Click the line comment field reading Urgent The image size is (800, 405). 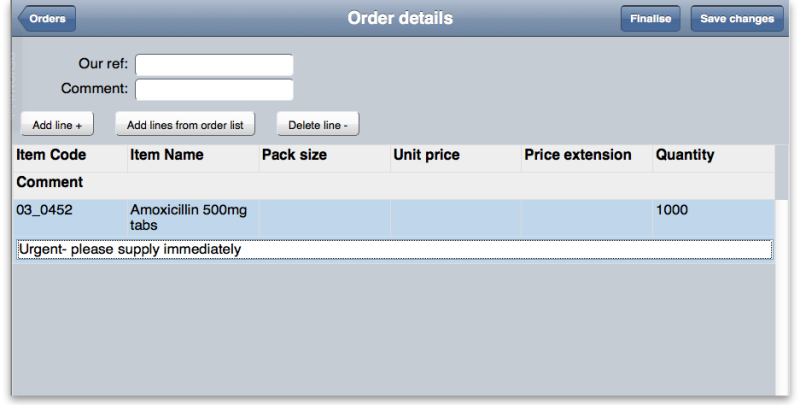click(394, 249)
